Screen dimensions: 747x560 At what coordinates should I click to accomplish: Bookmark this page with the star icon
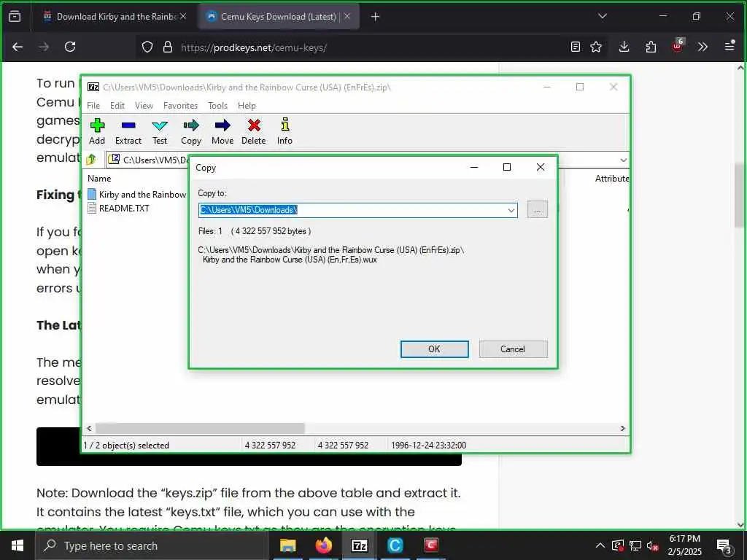[596, 47]
